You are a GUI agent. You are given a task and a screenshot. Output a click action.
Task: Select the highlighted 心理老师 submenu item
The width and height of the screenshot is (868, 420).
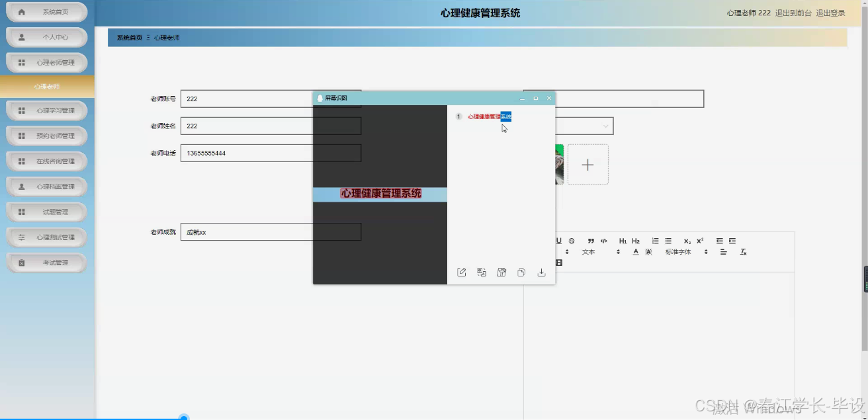pos(47,87)
